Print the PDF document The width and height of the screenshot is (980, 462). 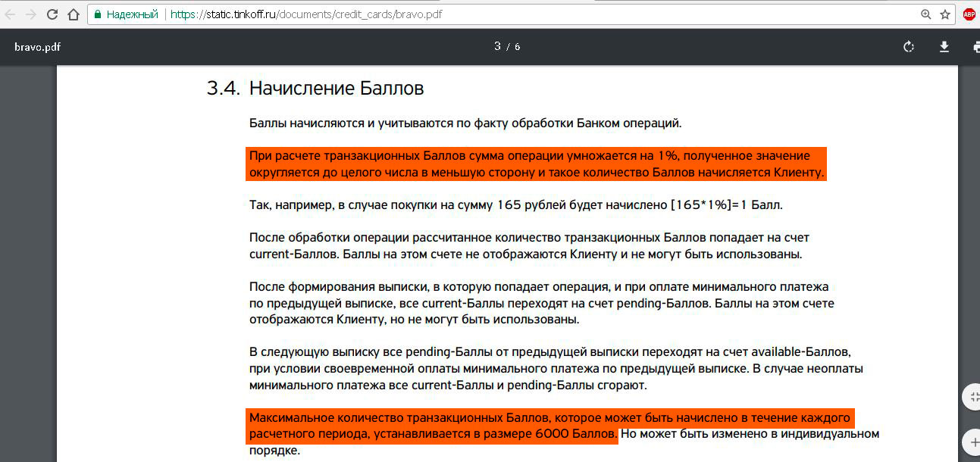click(x=975, y=47)
